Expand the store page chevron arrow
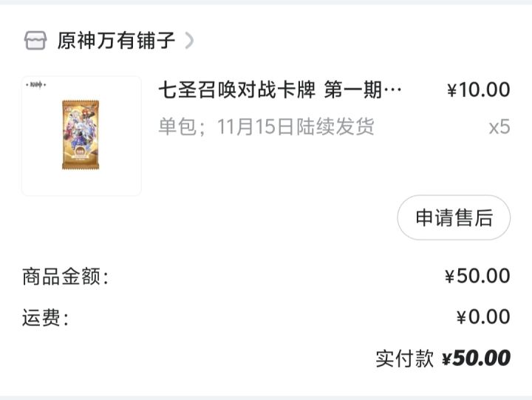532x400 pixels. (189, 41)
